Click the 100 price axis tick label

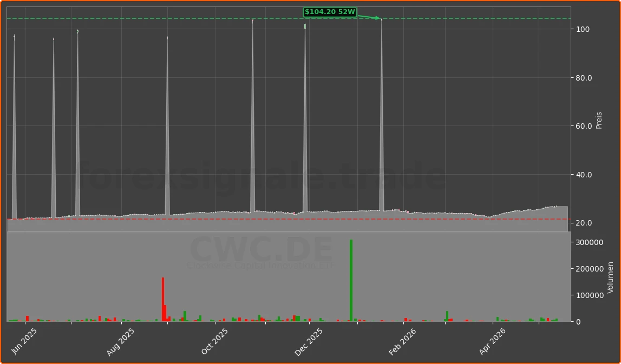(583, 29)
